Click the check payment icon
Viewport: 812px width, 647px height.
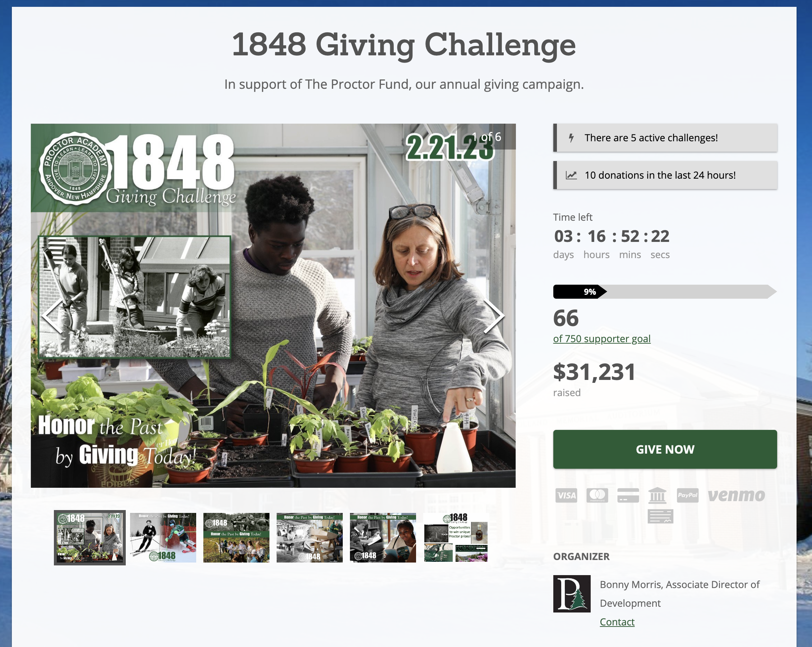[x=660, y=516]
